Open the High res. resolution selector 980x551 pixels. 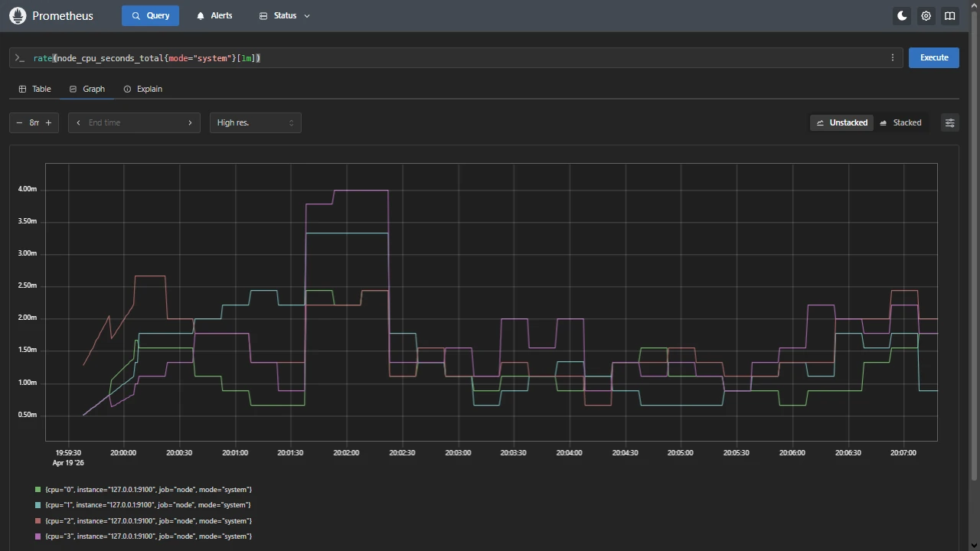(x=255, y=122)
